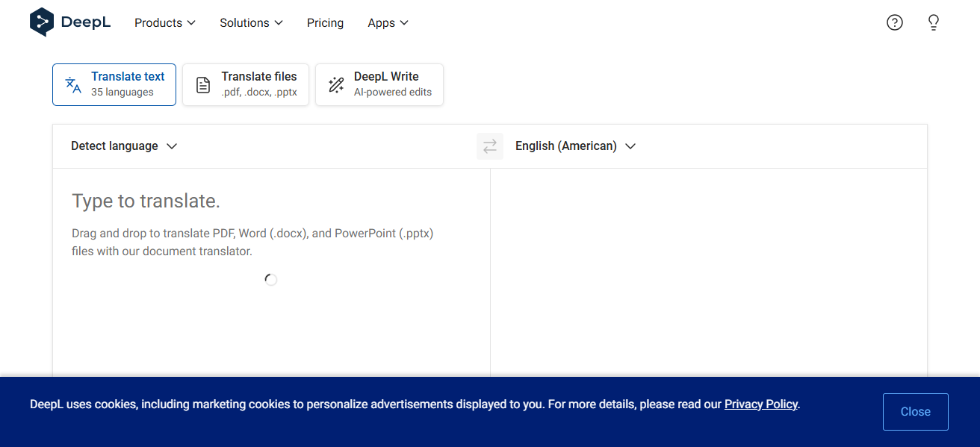Image resolution: width=980 pixels, height=447 pixels.
Task: Switch to the Translate files tab
Action: coord(246,84)
